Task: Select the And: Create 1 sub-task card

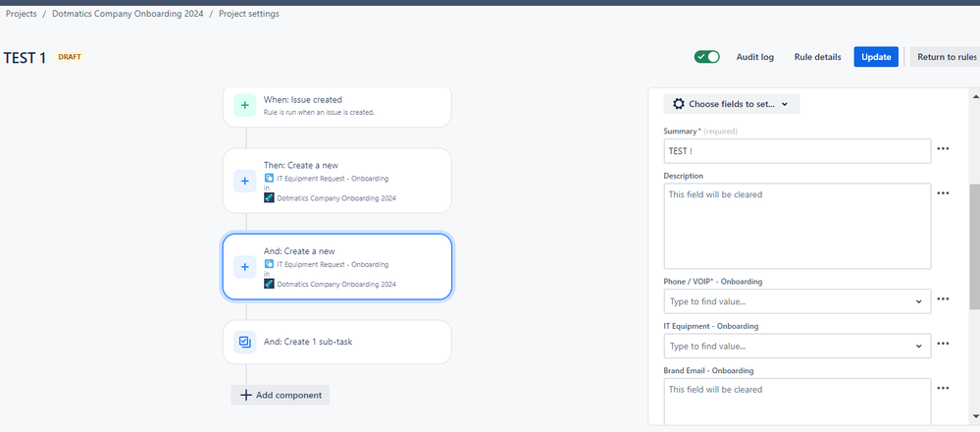Action: click(336, 342)
